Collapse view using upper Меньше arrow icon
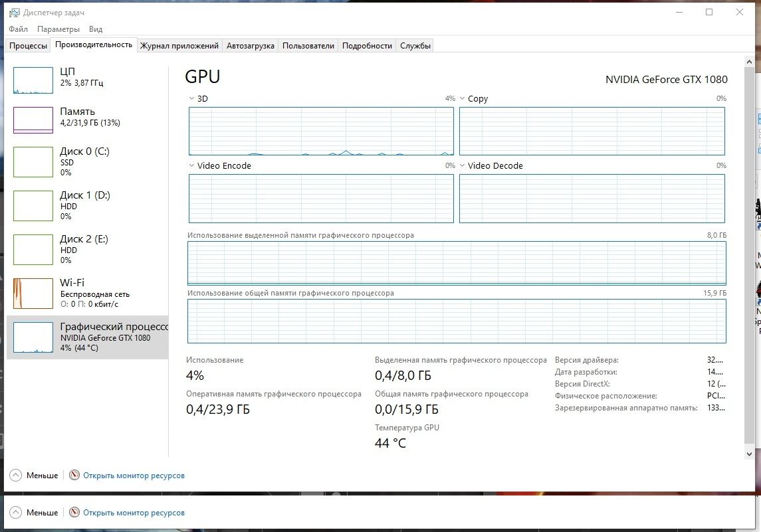The image size is (761, 532). (x=16, y=476)
